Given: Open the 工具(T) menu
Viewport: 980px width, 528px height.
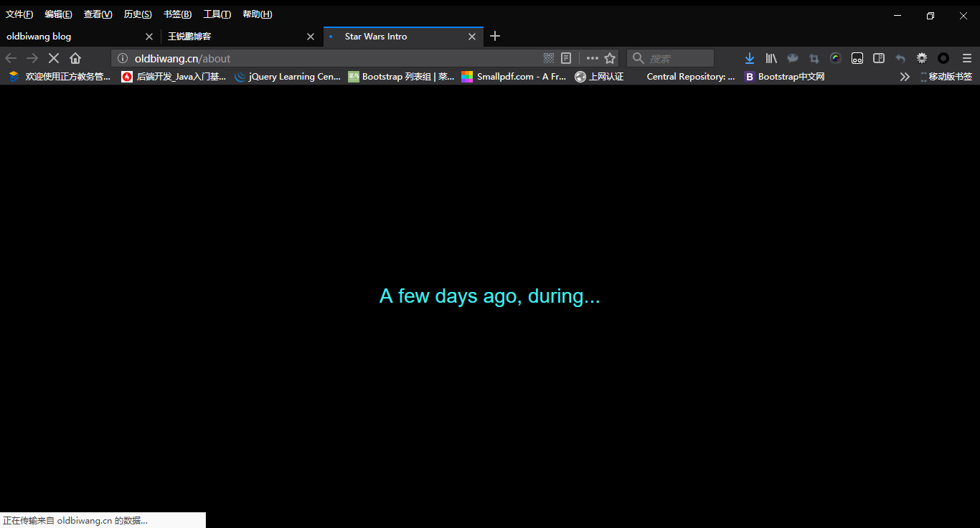Looking at the screenshot, I should [x=217, y=14].
